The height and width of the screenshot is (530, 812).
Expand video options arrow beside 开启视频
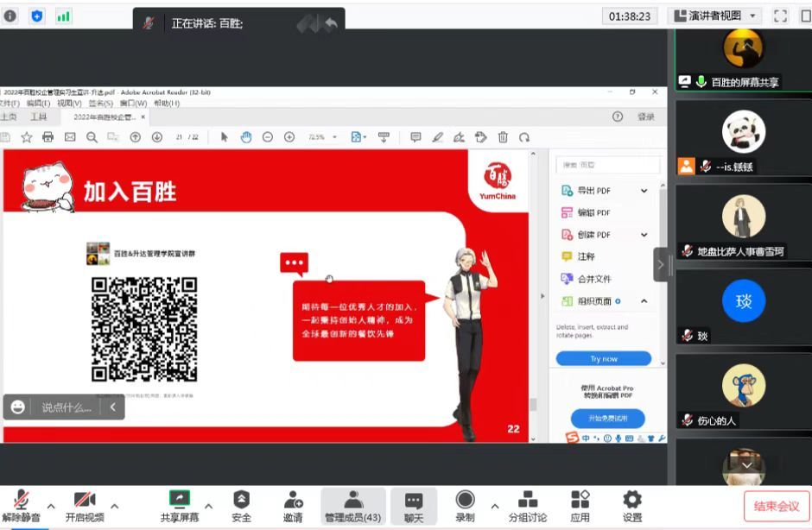114,506
